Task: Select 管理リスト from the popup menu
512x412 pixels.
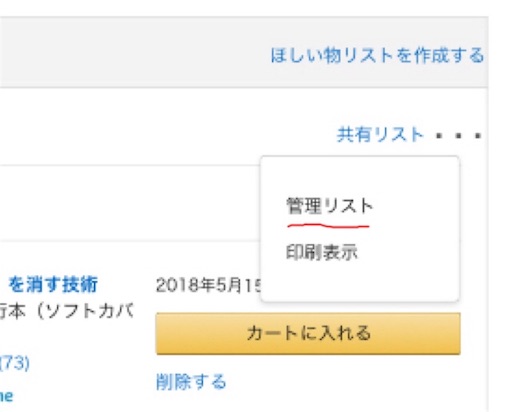Action: [x=330, y=206]
